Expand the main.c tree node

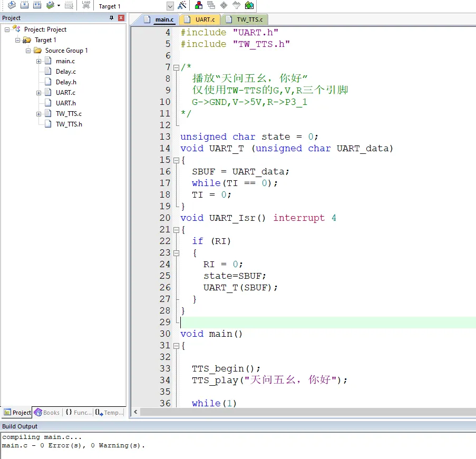(x=39, y=61)
